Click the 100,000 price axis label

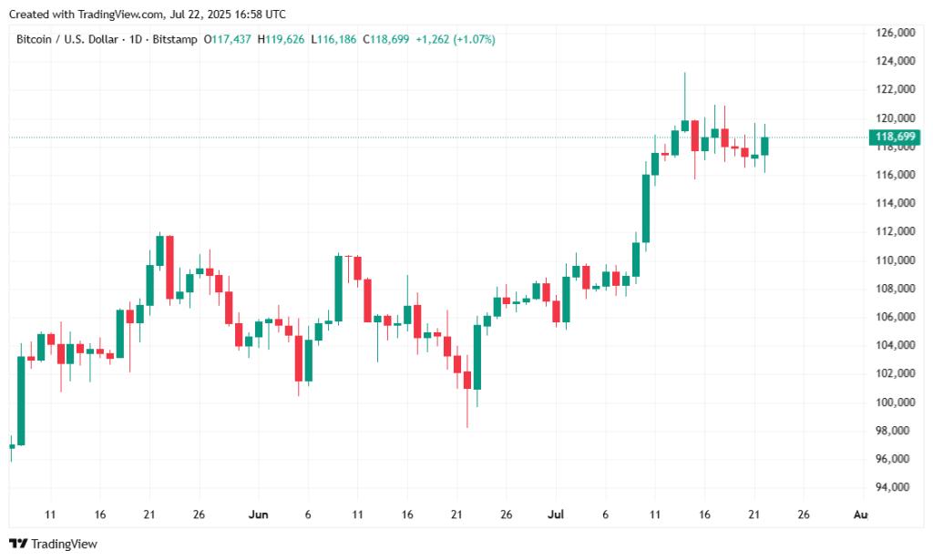click(x=895, y=402)
